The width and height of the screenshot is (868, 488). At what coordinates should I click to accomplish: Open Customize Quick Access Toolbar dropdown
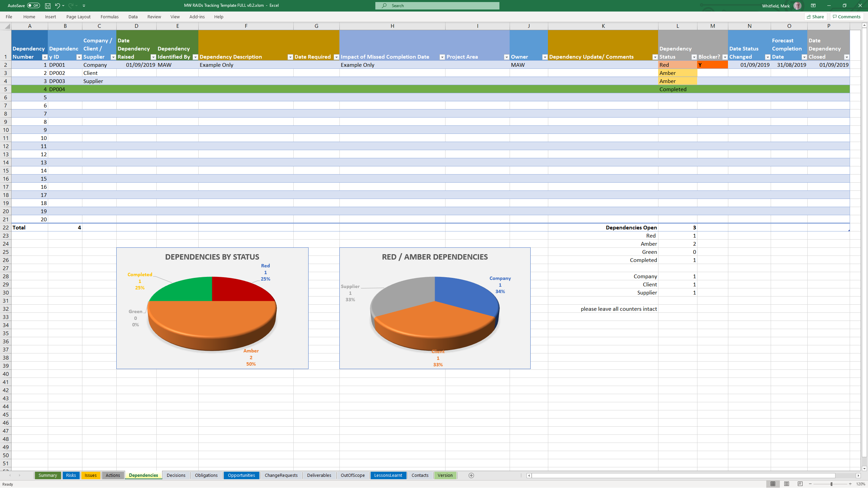[x=84, y=6]
